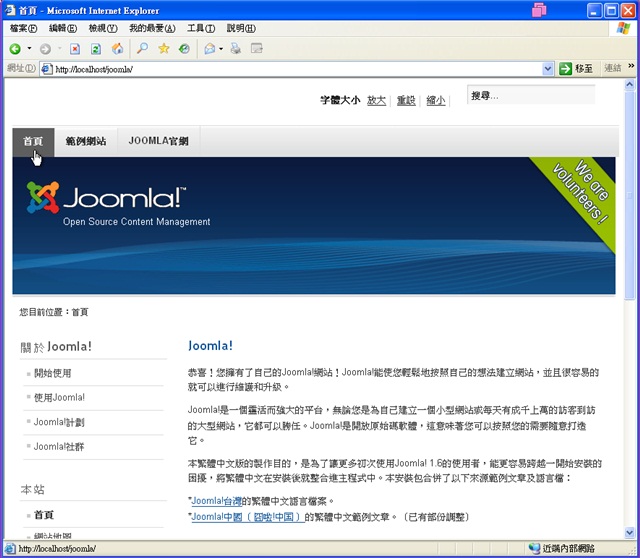Click scrollbar up arrow

[629, 84]
